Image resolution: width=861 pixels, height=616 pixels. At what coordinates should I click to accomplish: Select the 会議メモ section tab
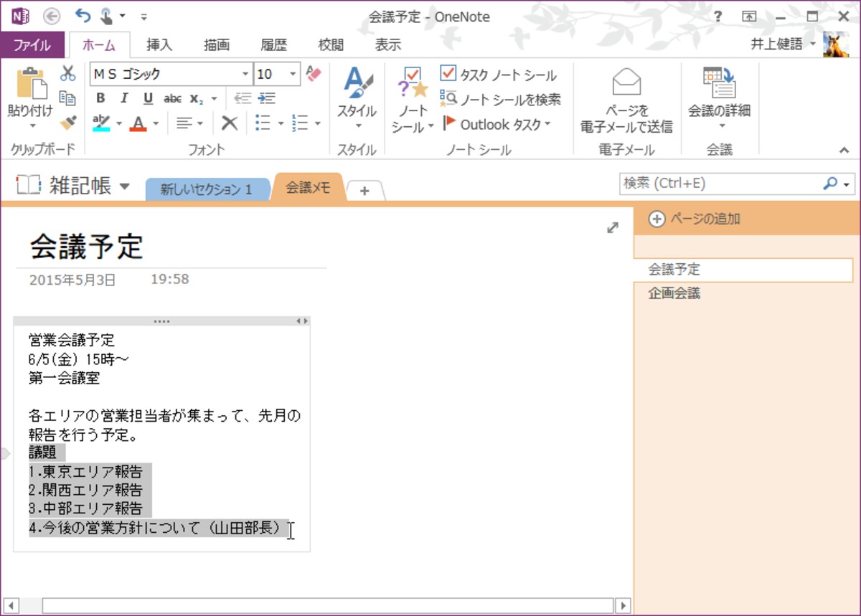(x=309, y=188)
